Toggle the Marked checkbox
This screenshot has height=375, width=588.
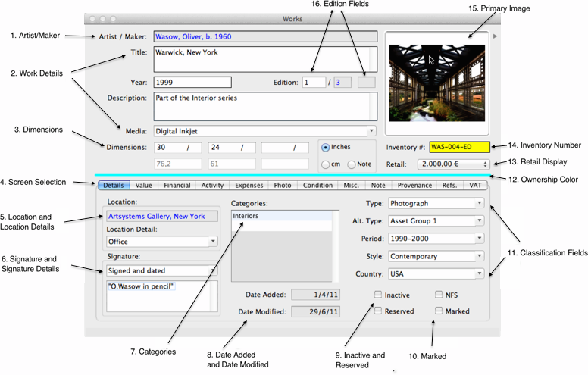coord(439,311)
